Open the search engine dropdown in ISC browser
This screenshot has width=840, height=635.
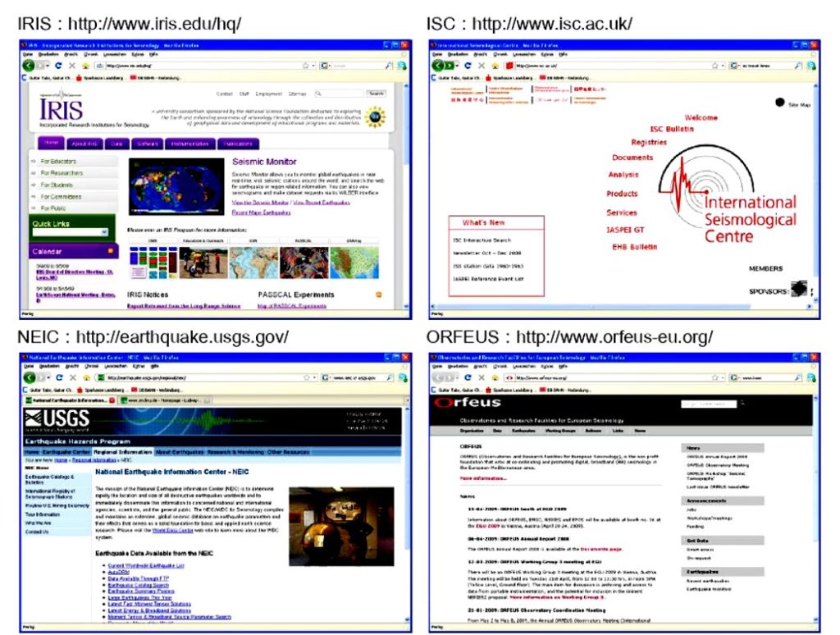coord(734,66)
